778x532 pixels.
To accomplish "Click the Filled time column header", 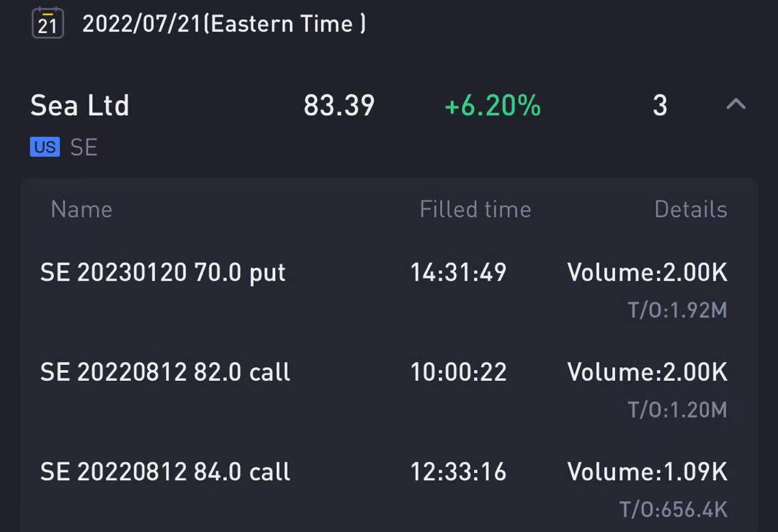I will [475, 209].
